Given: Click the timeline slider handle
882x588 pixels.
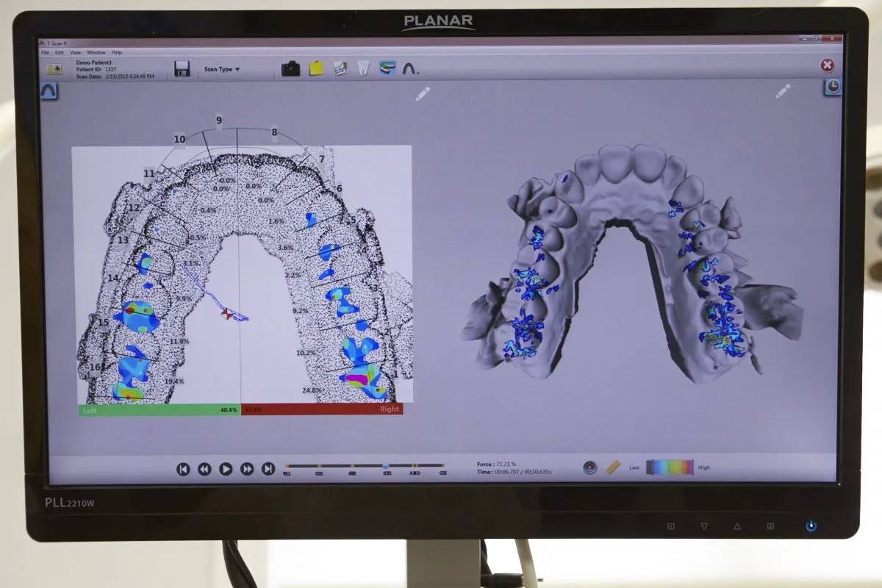Looking at the screenshot, I should 386,465.
